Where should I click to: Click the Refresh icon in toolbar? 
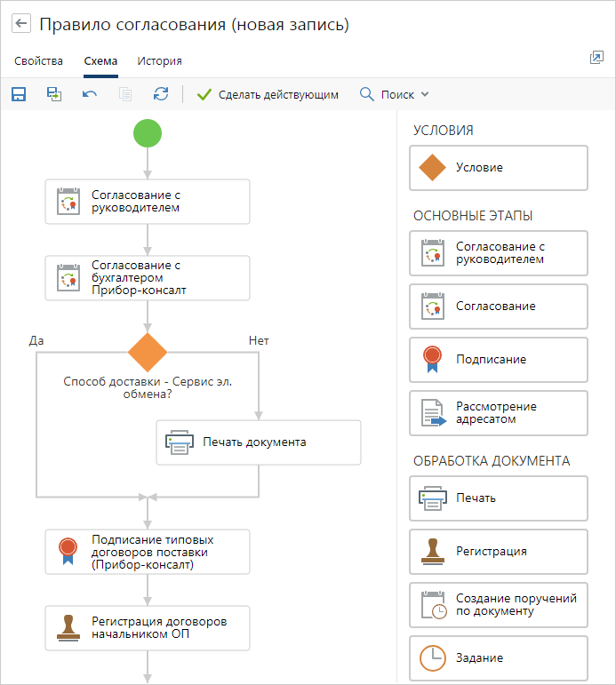pos(161,94)
